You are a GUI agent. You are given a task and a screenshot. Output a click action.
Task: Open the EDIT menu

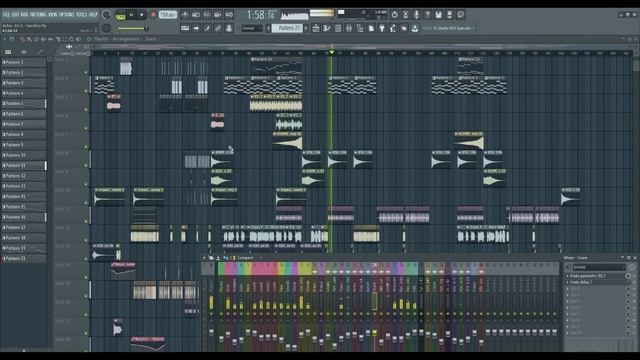click(15, 15)
